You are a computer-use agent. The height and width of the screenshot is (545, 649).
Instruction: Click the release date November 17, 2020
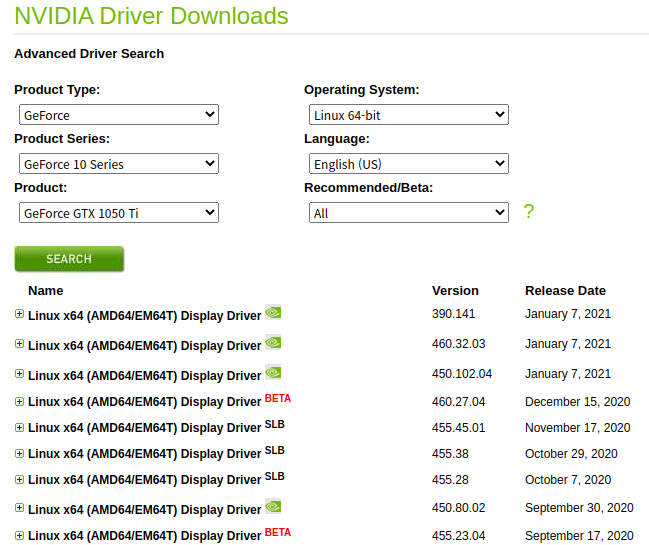point(578,427)
